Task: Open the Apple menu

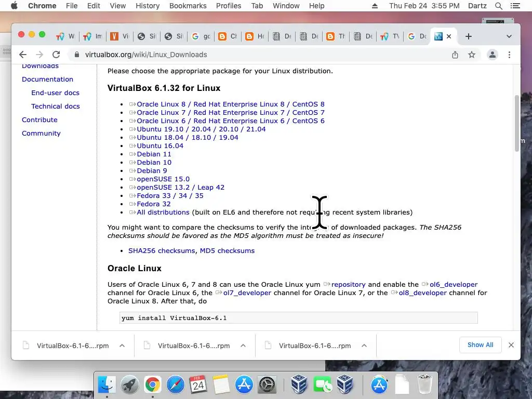Action: pos(14,6)
